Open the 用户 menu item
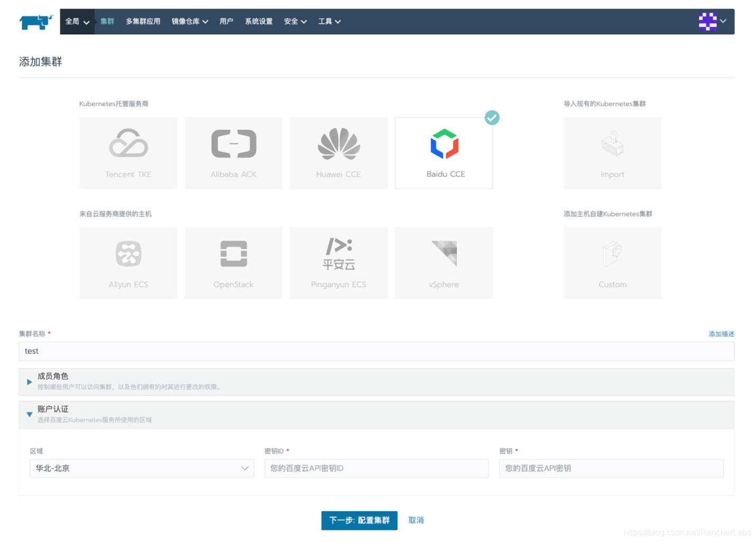Screen dimensions: 756x542 226,22
